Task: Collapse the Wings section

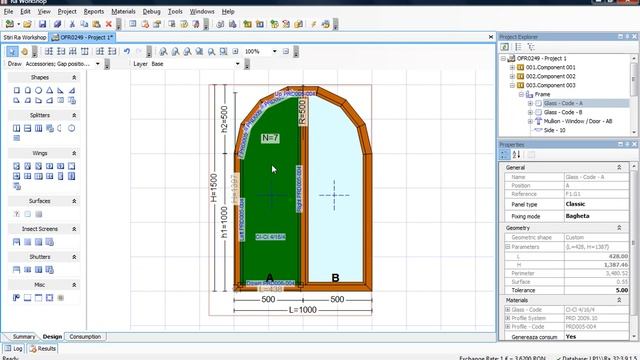Action: point(74,153)
